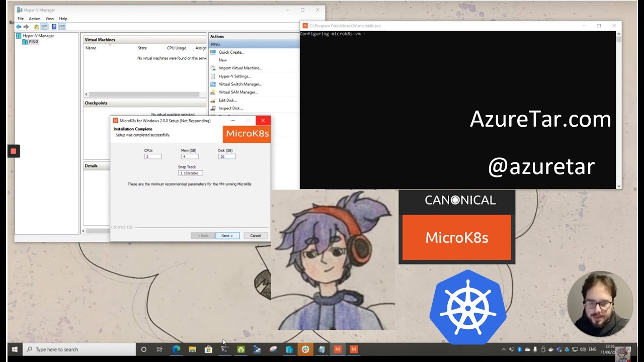Click the Mem (GB) input field
This screenshot has width=644, height=362.
click(x=190, y=156)
